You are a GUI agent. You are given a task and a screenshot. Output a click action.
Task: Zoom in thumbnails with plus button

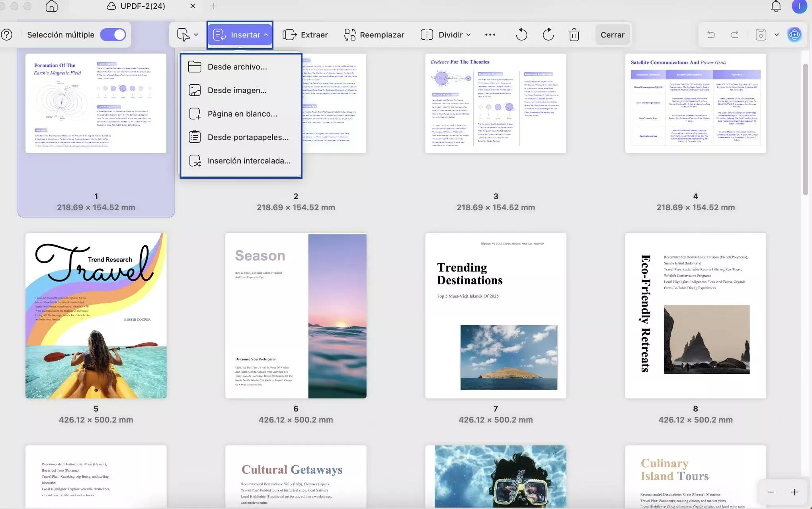(x=794, y=492)
